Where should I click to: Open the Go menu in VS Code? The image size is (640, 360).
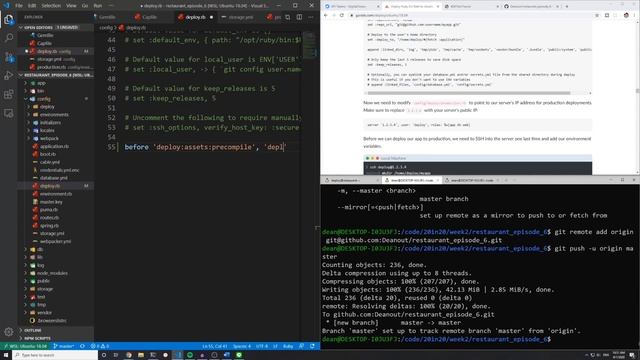tap(85, 6)
